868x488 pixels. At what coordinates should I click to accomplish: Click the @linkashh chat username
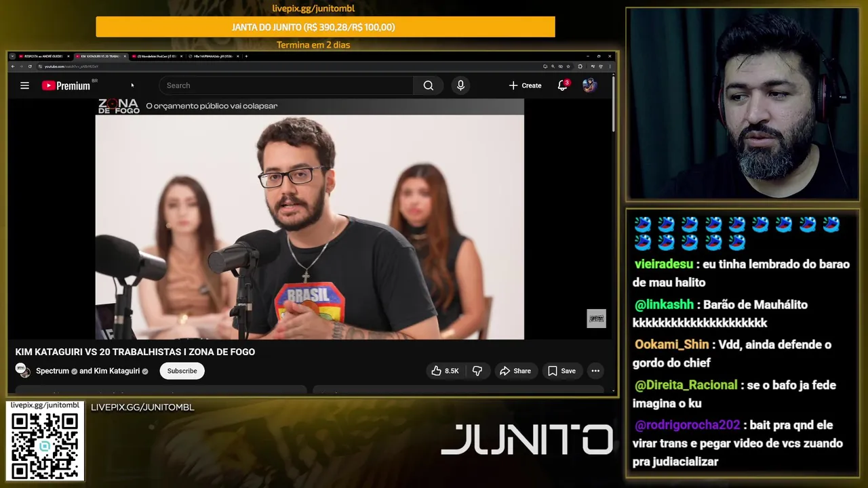pyautogui.click(x=664, y=304)
